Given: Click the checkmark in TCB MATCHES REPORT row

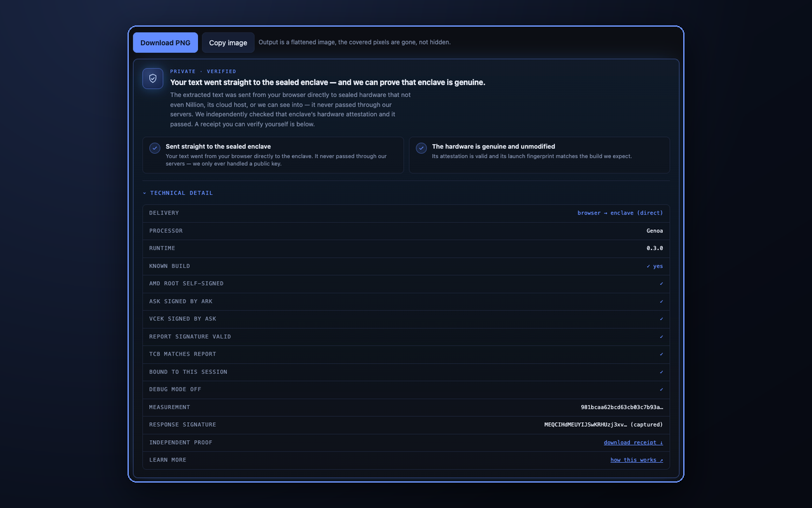Looking at the screenshot, I should click(661, 354).
